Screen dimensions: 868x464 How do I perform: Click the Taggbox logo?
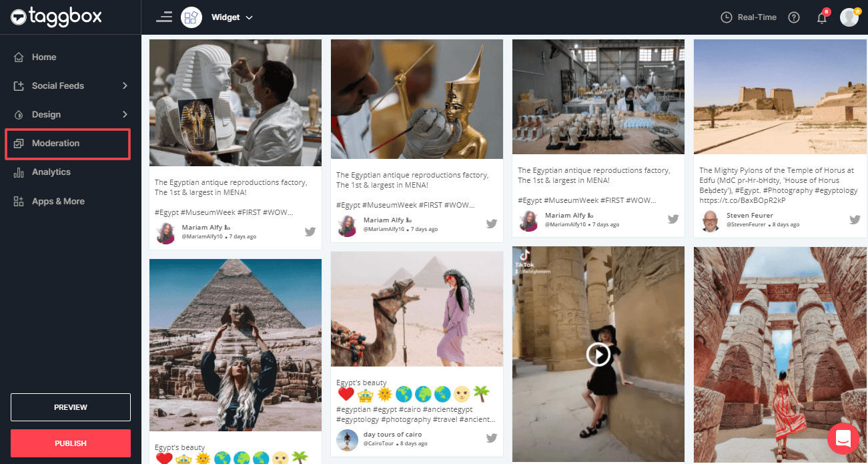click(x=56, y=17)
